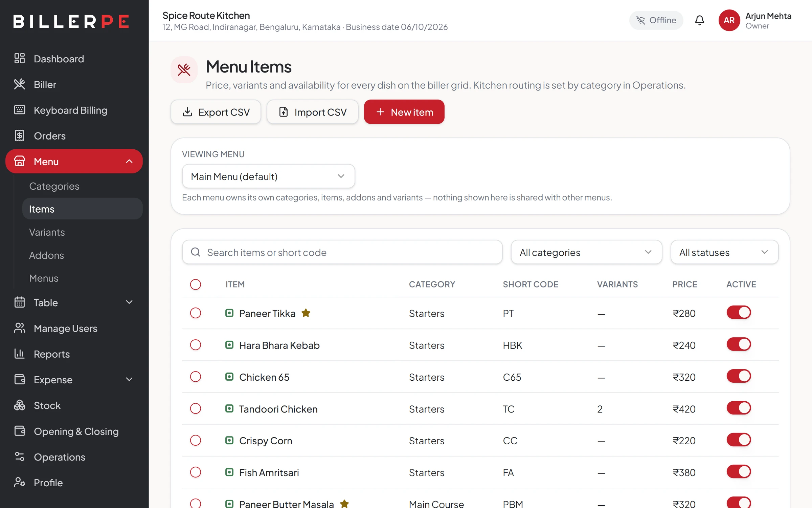Click the Biller crossed-utensils sidebar icon
812x508 pixels.
[20, 84]
